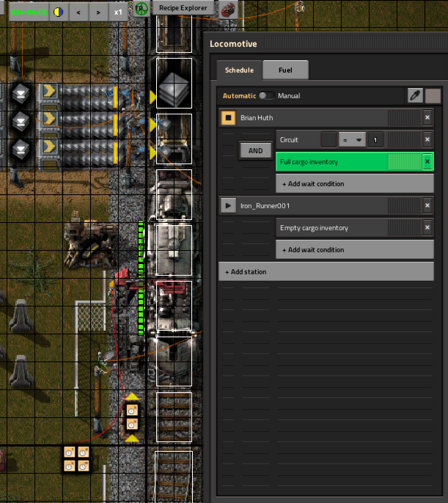Click the Manual mode label

click(289, 95)
